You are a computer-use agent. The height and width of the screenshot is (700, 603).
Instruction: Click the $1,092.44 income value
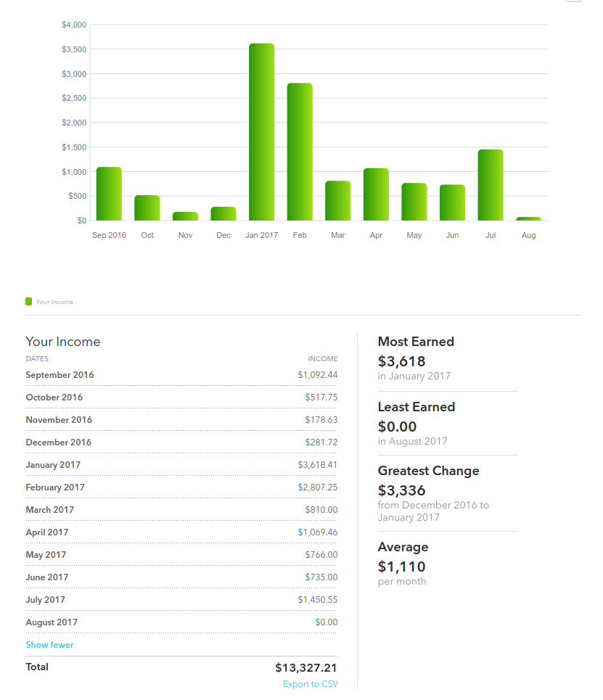tap(318, 375)
